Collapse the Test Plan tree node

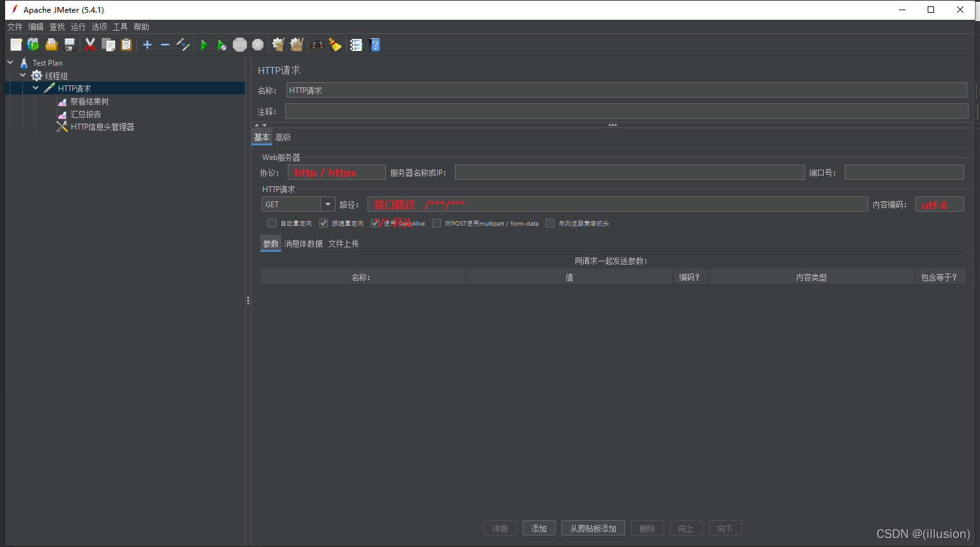[x=10, y=62]
